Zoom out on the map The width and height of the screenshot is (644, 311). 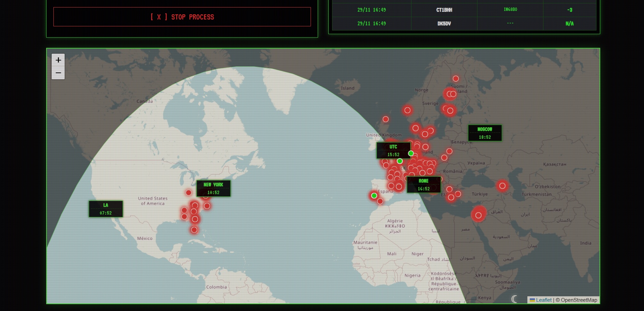tap(58, 73)
